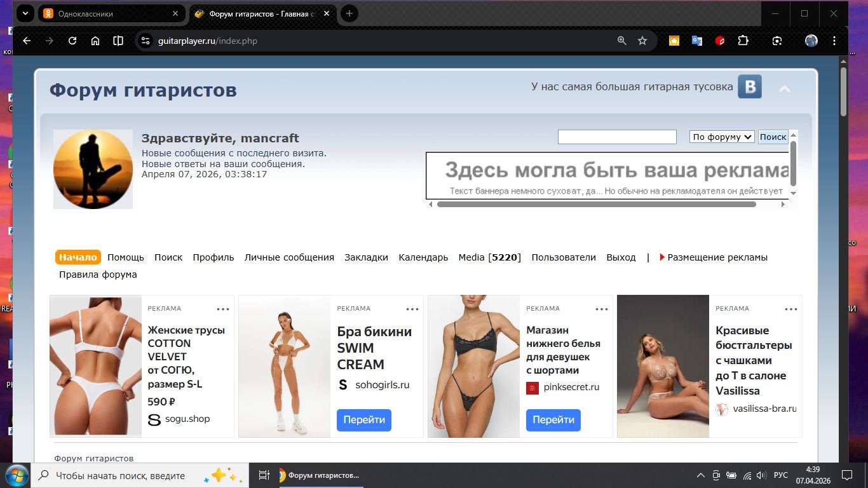868x488 pixels.
Task: Open the browser home page
Action: coord(95,41)
